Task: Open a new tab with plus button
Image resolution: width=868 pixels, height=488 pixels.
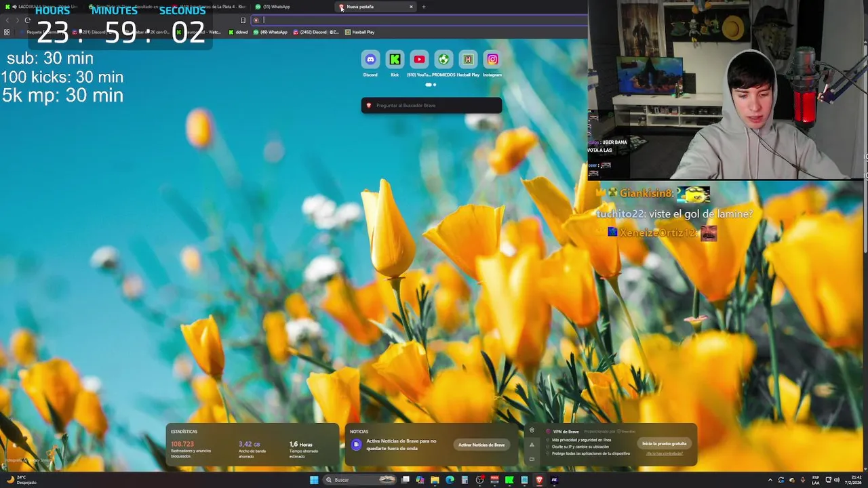Action: pos(424,7)
